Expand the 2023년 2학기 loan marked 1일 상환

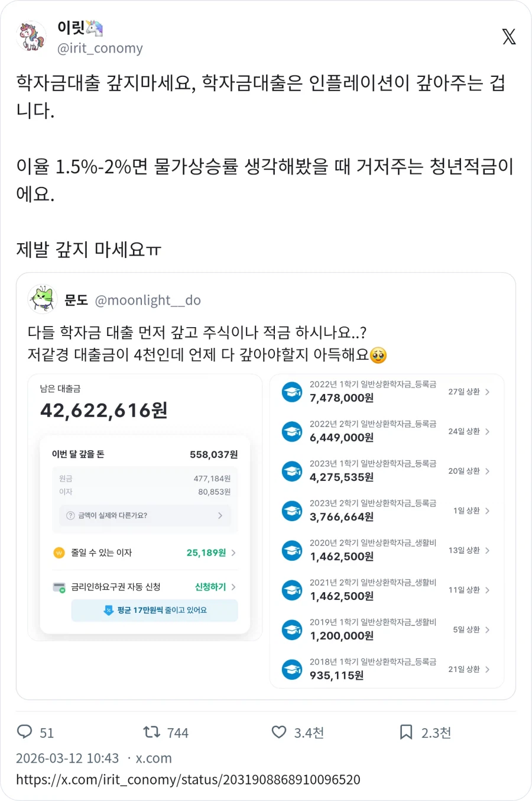click(x=487, y=511)
